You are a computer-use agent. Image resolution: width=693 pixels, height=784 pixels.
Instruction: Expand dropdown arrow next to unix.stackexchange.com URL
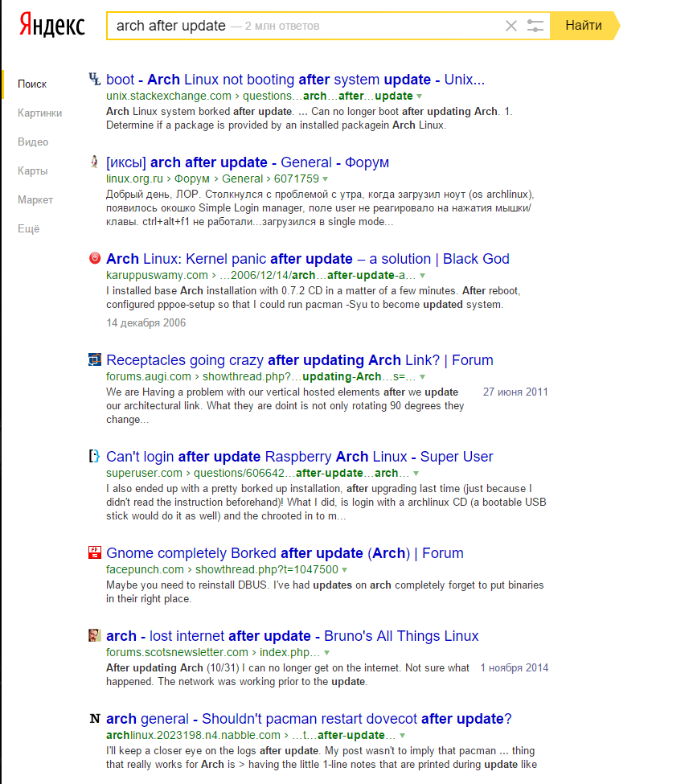tap(419, 96)
